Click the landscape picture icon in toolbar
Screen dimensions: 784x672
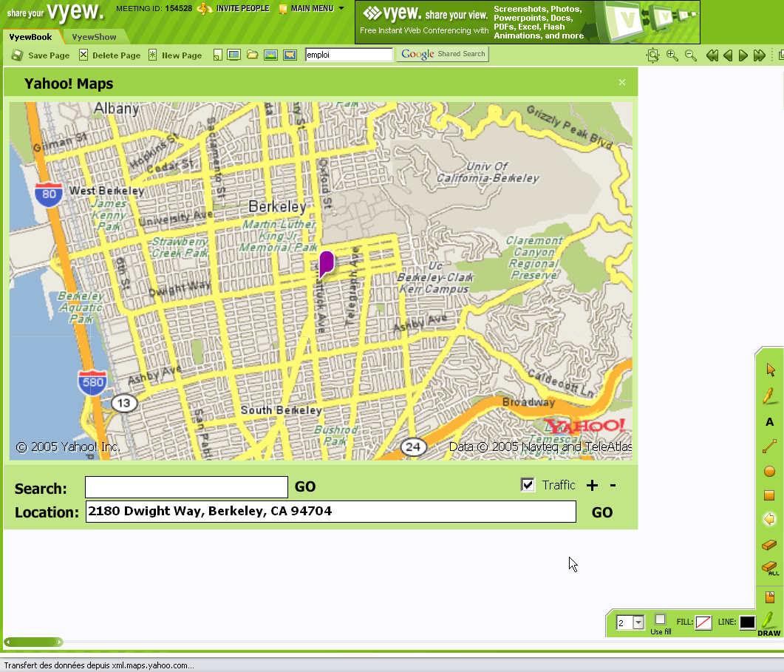tap(271, 55)
